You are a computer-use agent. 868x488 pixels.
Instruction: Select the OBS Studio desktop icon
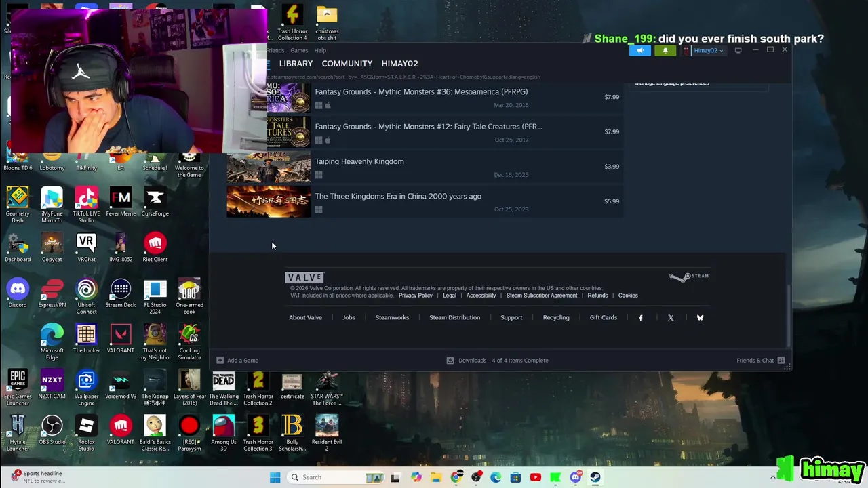pos(52,430)
